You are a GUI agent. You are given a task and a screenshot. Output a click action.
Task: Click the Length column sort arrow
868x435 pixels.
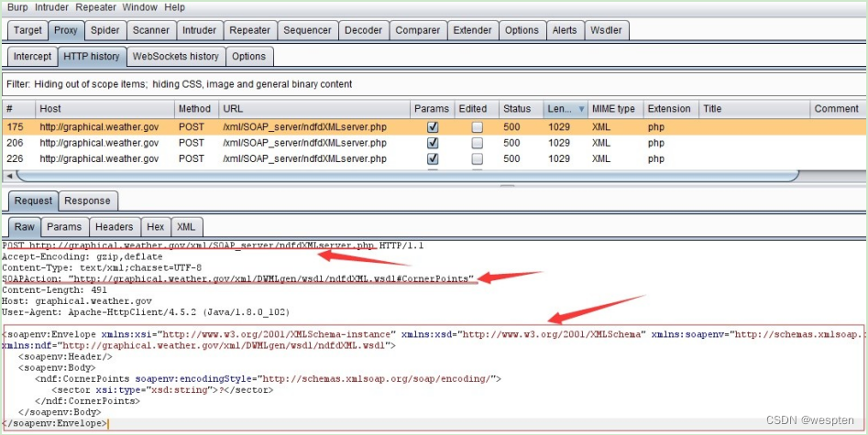pos(581,109)
